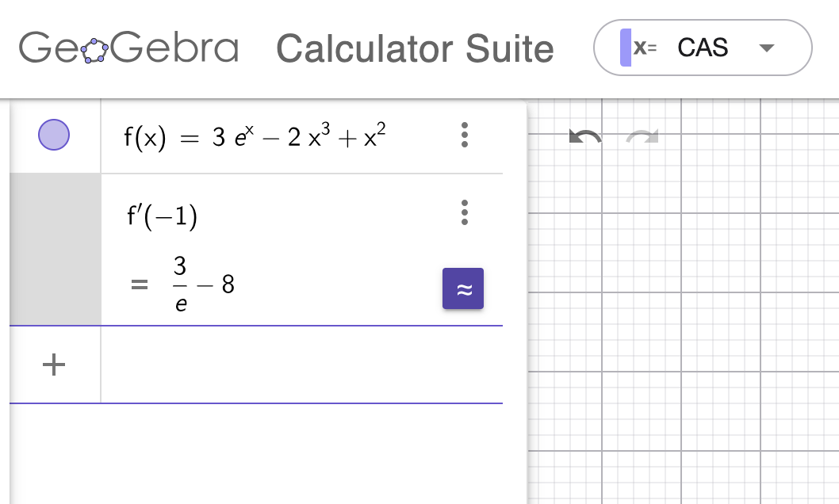This screenshot has width=839, height=504.
Task: Select the f'(−1) input expression
Action: coord(163,215)
